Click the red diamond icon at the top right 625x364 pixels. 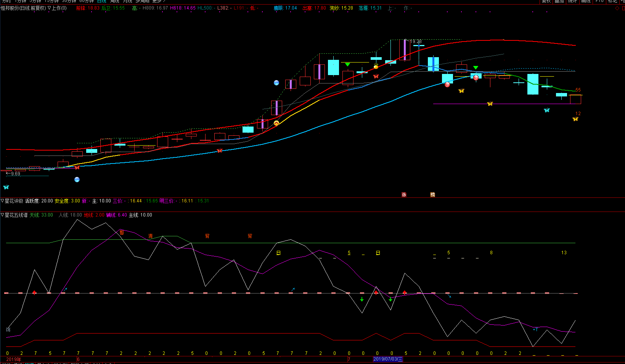[617, 8]
